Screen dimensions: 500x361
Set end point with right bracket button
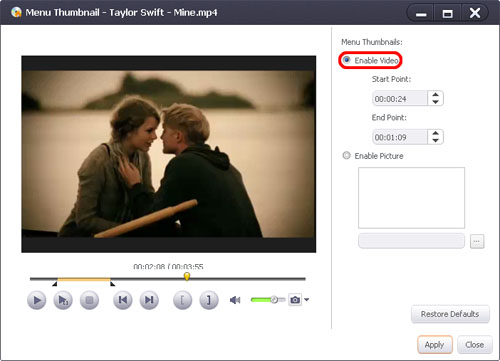(209, 300)
